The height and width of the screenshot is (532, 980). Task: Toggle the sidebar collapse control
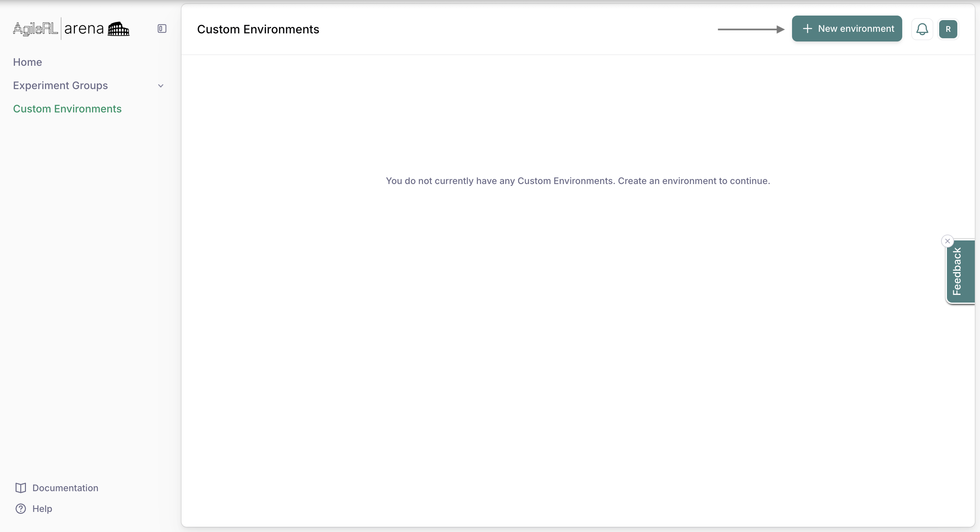click(161, 28)
